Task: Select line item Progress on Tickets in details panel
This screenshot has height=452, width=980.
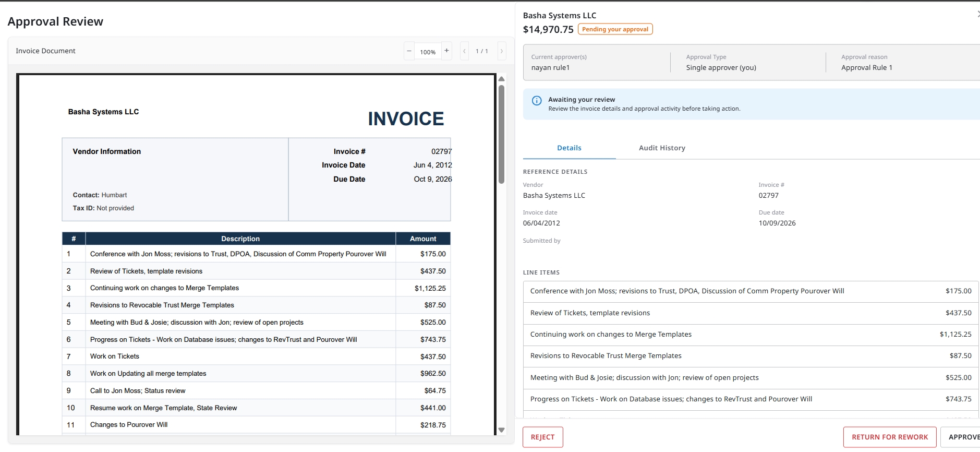Action: (x=751, y=399)
